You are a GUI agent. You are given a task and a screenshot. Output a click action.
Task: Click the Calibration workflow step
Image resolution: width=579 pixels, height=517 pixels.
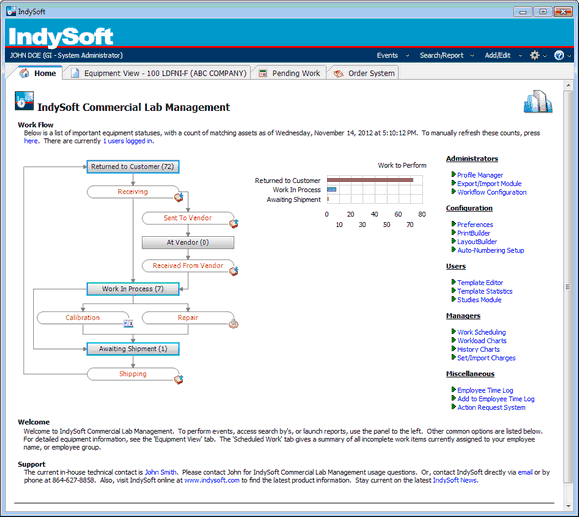83,318
